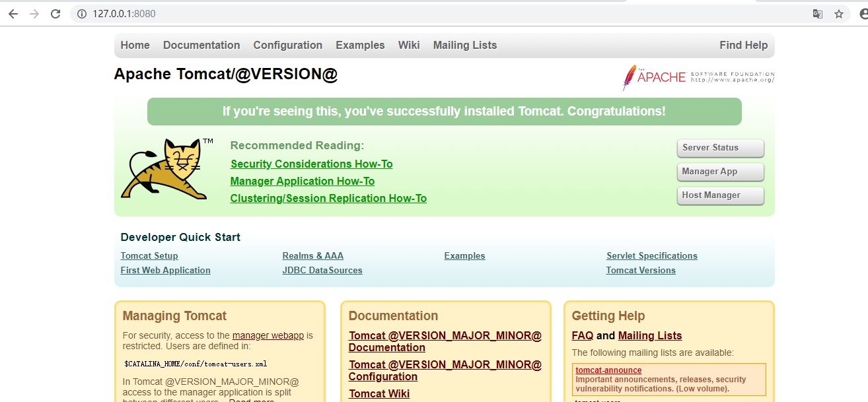This screenshot has width=868, height=402.
Task: Open Tomcat @VERSION_MAJOR_MINOR@ Configuration link
Action: [x=445, y=370]
